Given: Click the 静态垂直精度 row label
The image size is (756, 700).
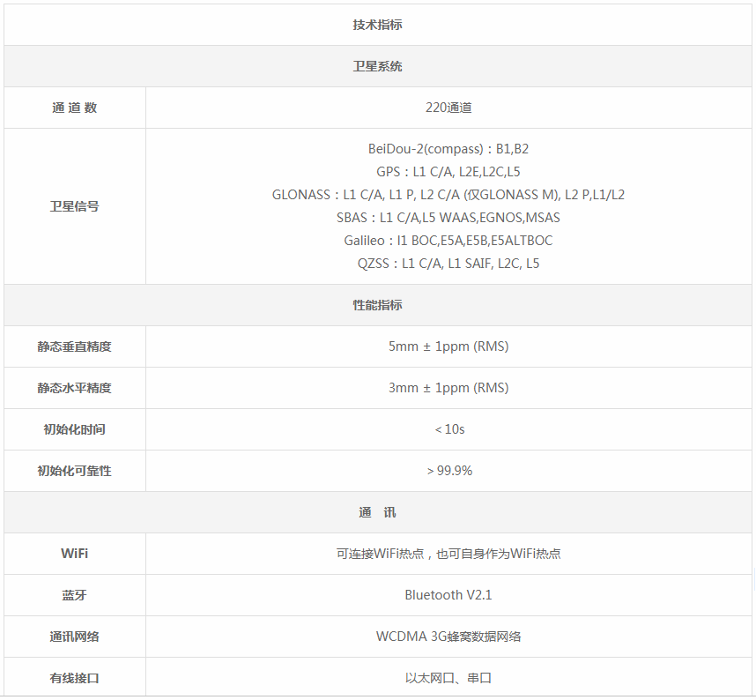Looking at the screenshot, I should click(x=74, y=346).
